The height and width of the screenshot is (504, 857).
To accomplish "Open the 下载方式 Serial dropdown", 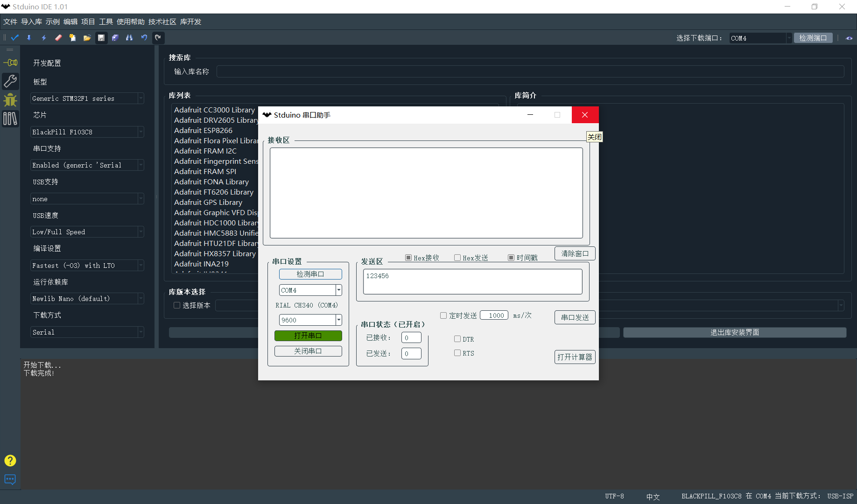I will click(x=87, y=332).
